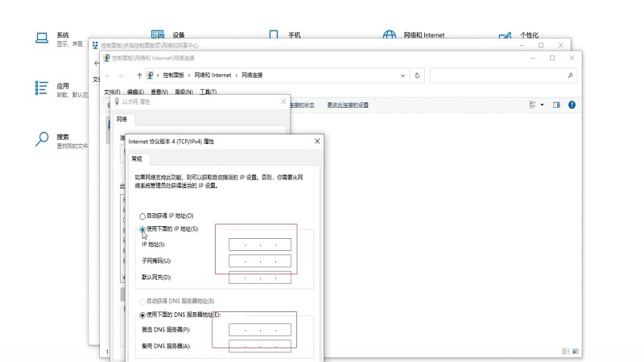Open the 编辑(E) menu
The image size is (644, 362).
click(135, 92)
